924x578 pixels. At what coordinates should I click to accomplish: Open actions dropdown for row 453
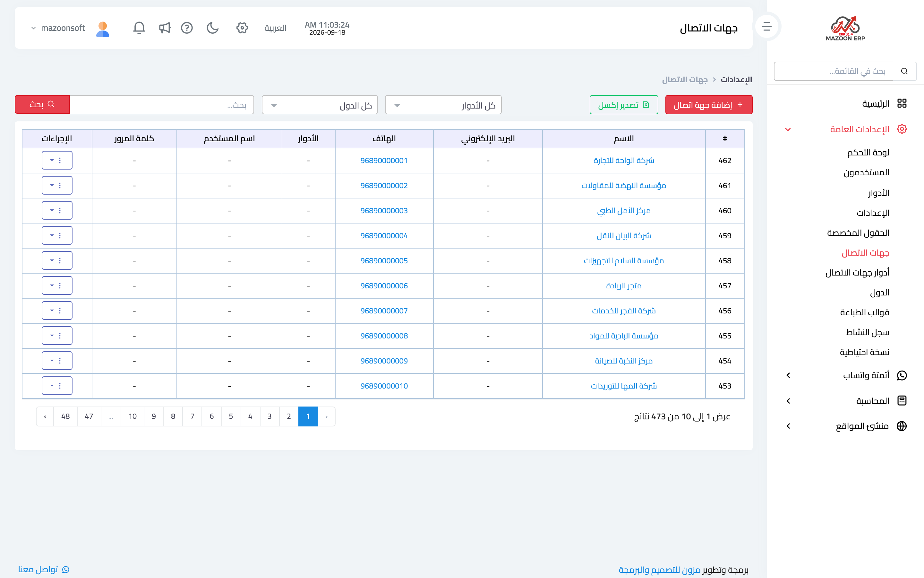(57, 386)
